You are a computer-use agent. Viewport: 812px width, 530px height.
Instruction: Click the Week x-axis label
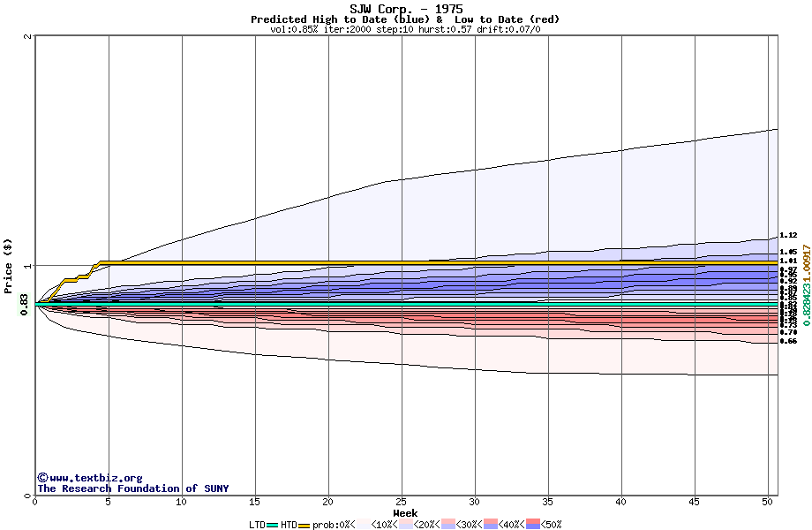(x=405, y=513)
